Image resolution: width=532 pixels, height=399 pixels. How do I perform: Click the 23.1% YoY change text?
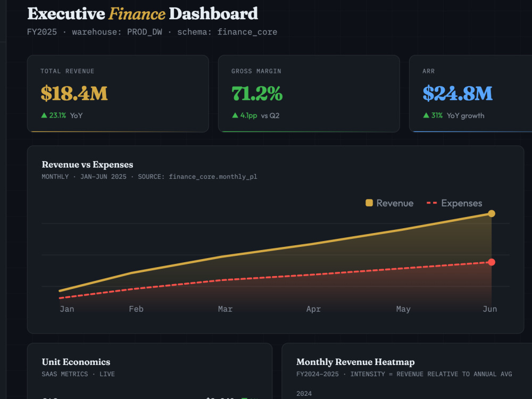62,115
